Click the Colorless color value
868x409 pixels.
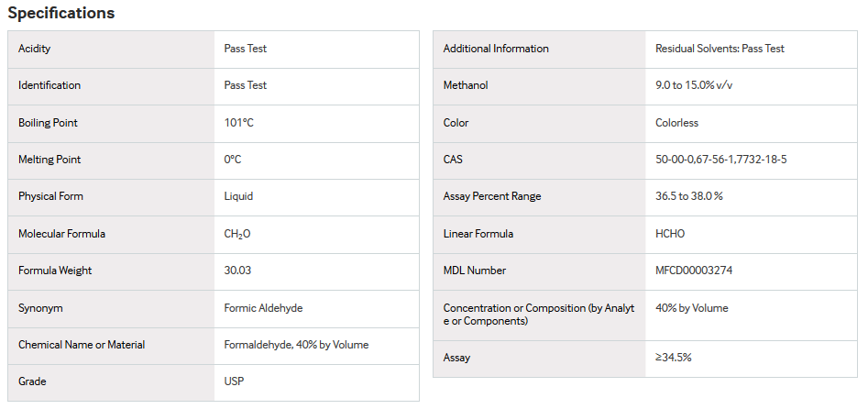677,123
